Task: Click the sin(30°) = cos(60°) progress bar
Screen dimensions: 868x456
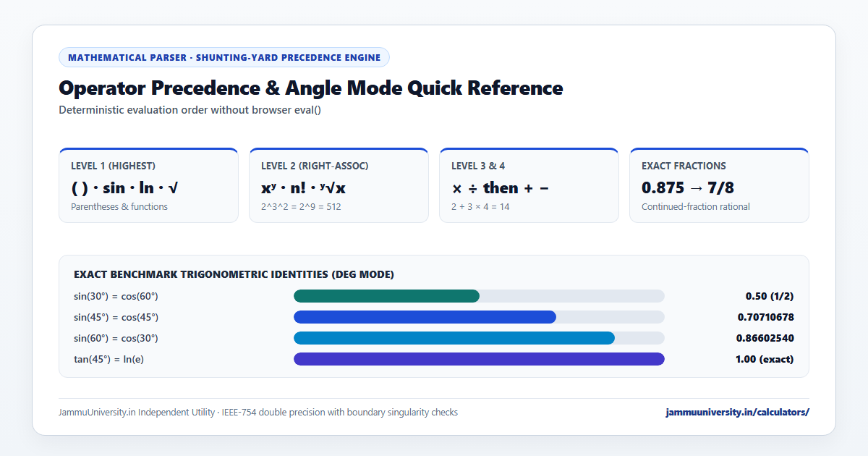Action: coord(479,296)
